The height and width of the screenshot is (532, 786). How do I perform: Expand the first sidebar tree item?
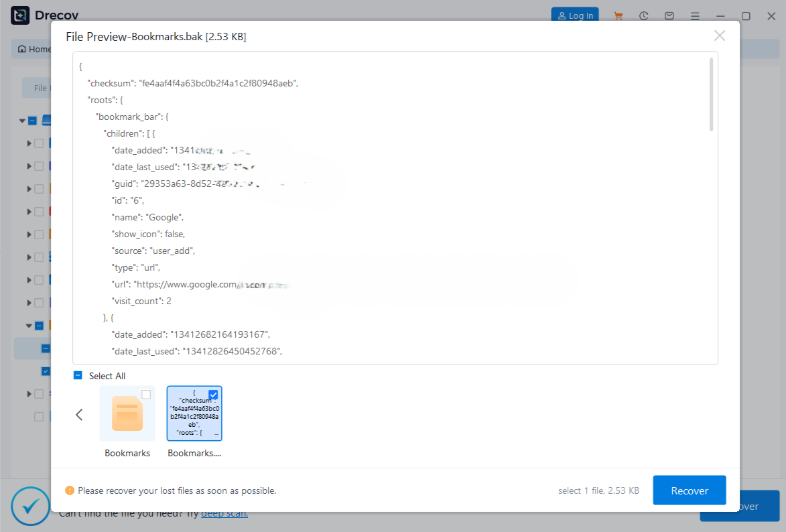[27, 143]
